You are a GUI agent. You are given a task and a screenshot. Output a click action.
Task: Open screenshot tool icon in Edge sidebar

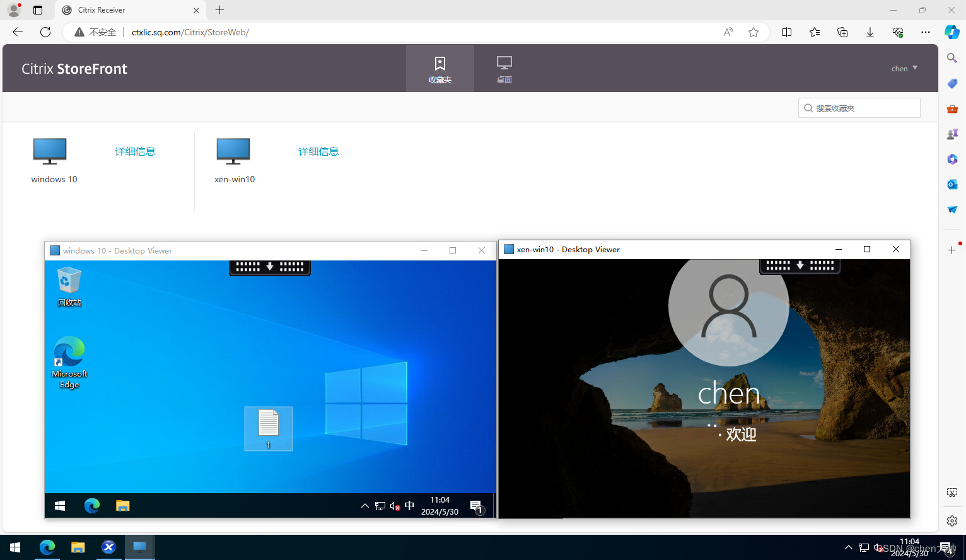952,493
